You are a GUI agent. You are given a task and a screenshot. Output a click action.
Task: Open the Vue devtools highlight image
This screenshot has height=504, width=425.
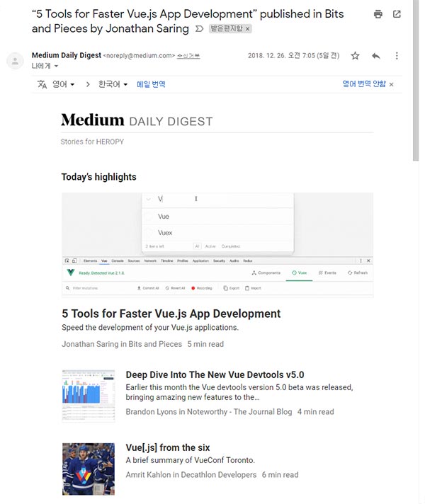coord(217,245)
